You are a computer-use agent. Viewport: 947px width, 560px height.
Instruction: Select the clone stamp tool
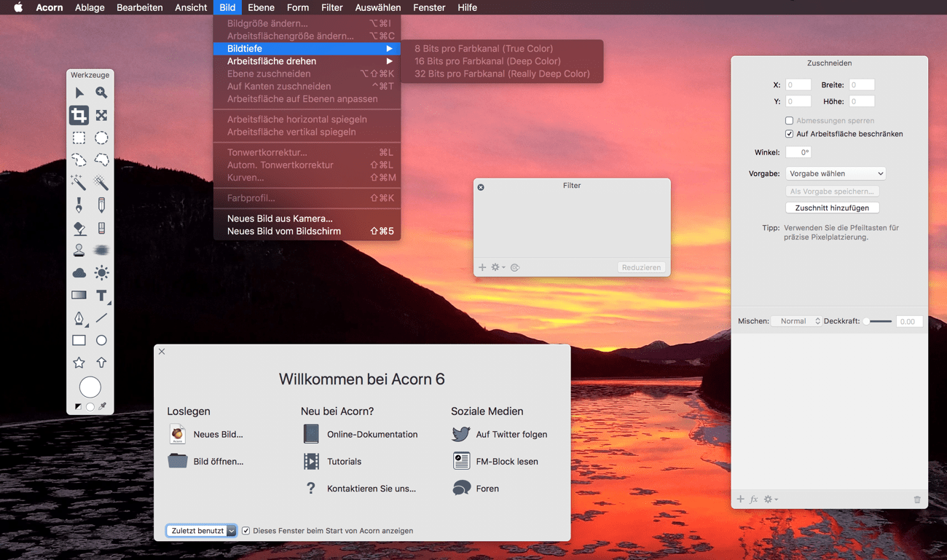pyautogui.click(x=79, y=250)
